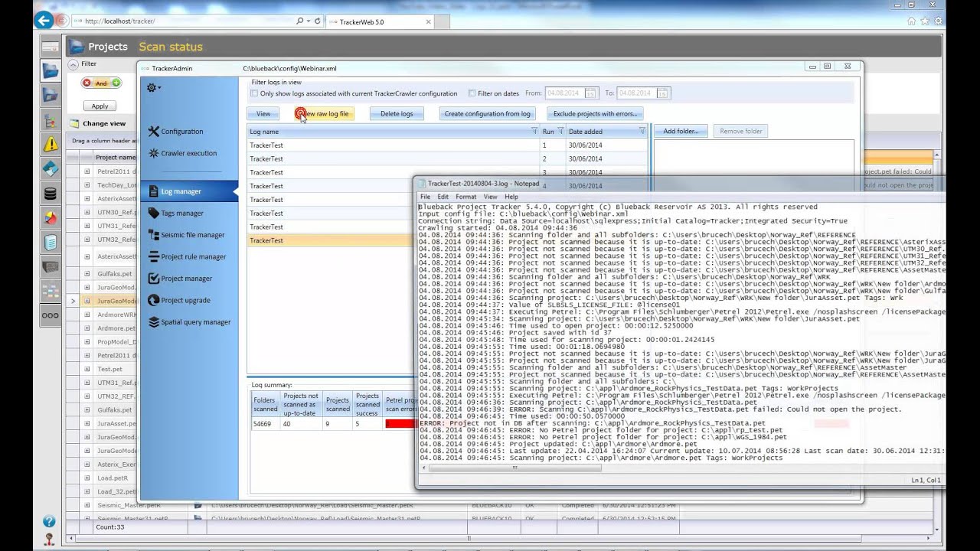Expand the TechDay project row
Screen dimensions: 980x551
pyautogui.click(x=87, y=185)
